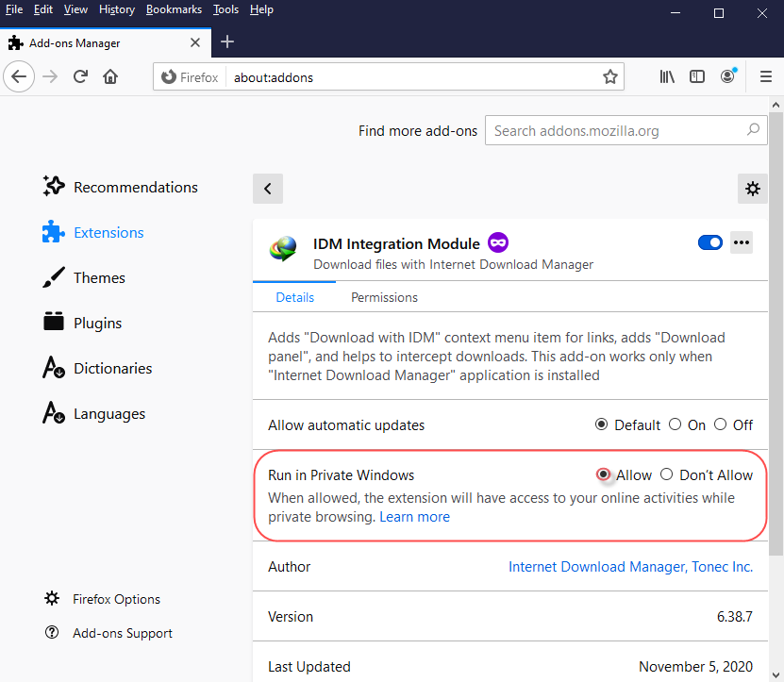
Task: Select the Add-ons Manager browser tab
Action: 106,43
